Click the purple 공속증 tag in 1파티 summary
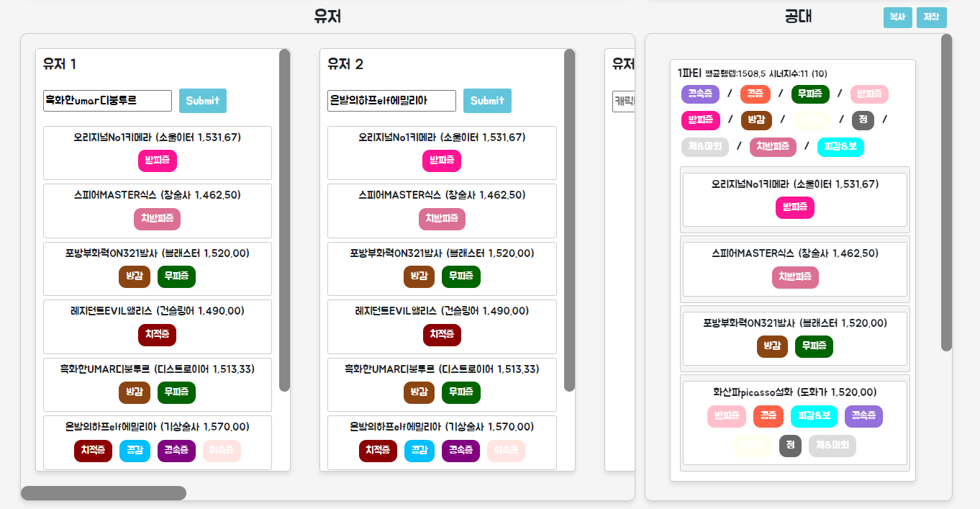Screen dimensions: 980x509 700,94
